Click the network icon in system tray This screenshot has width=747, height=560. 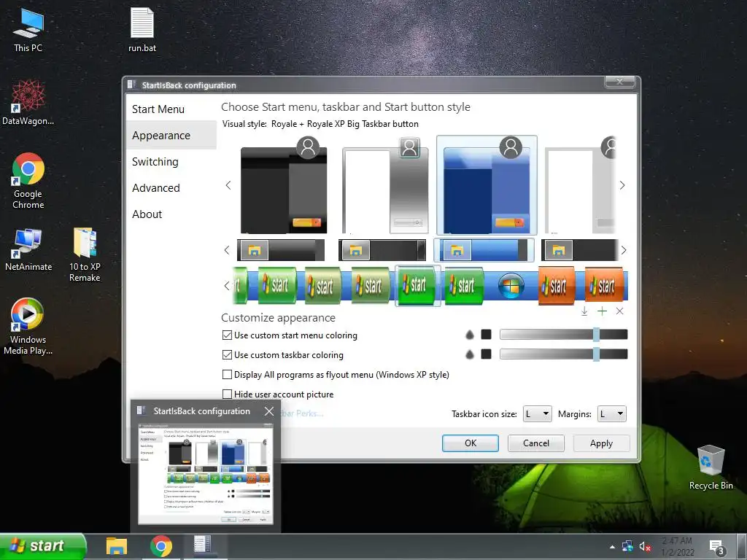point(627,546)
